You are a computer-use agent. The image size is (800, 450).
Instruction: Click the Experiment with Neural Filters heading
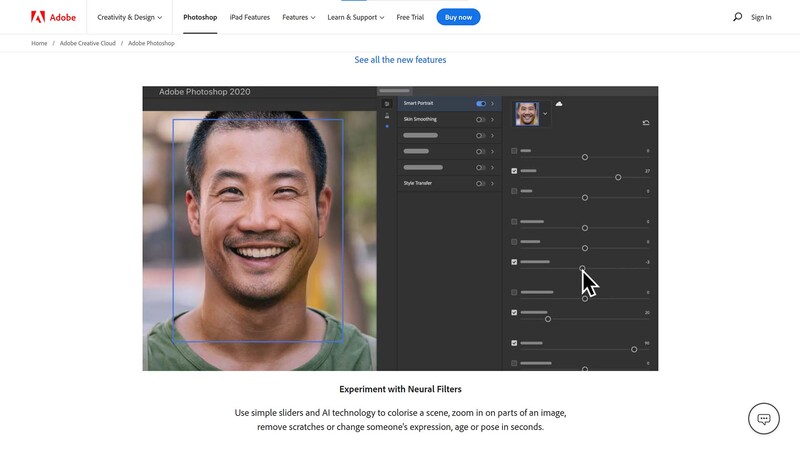coord(400,389)
